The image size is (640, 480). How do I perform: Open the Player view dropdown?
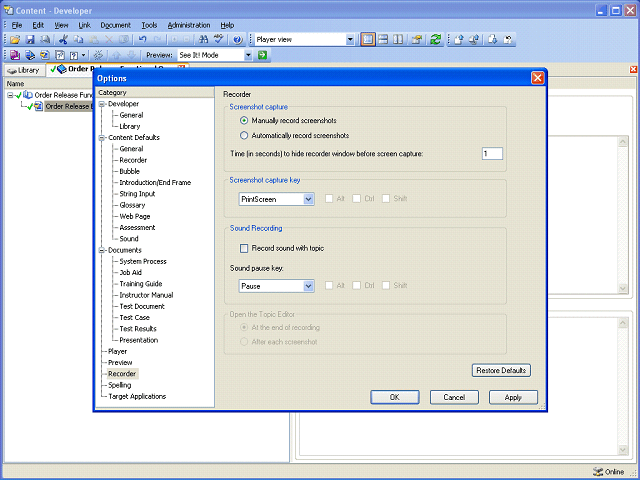click(350, 40)
